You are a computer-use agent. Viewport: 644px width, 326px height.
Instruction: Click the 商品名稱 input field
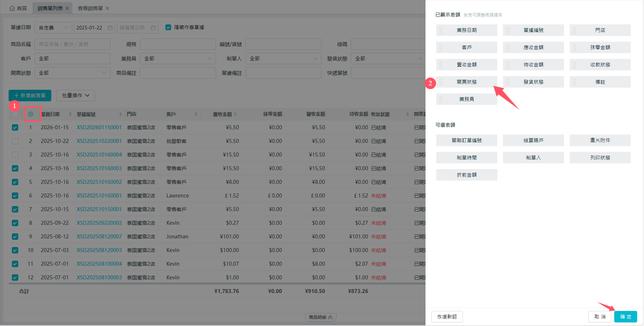[x=72, y=44]
